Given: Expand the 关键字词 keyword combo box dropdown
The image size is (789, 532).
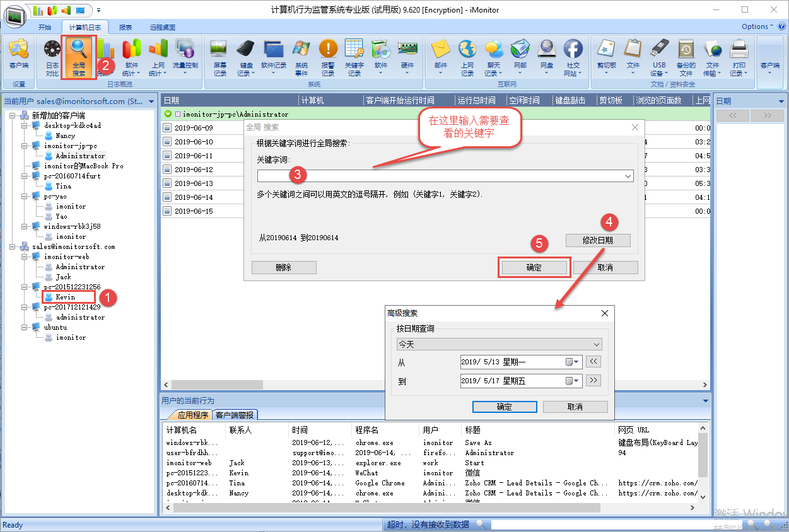Looking at the screenshot, I should coord(628,176).
